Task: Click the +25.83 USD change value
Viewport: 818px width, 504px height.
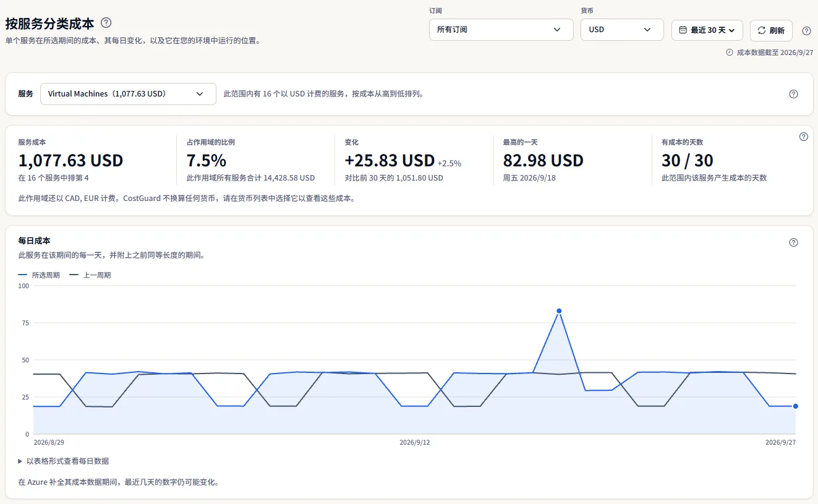Action: coord(390,161)
